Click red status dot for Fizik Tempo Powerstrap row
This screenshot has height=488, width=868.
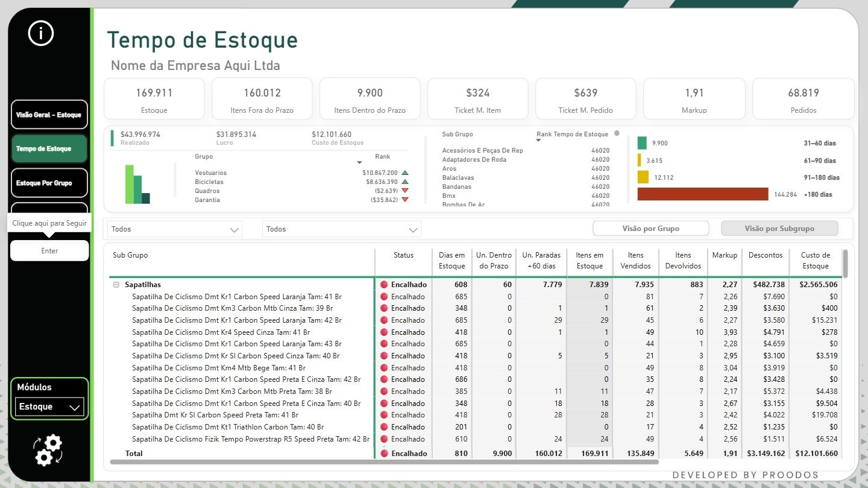pyautogui.click(x=384, y=439)
